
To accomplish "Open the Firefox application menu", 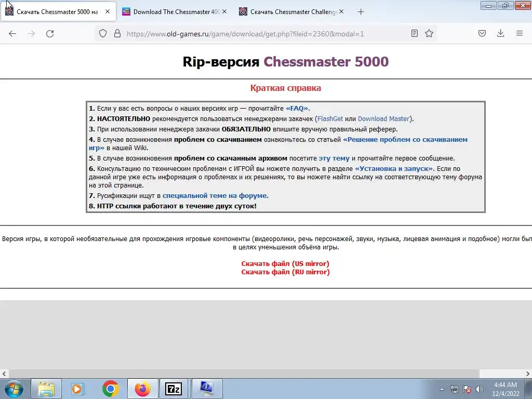I will coord(520,33).
